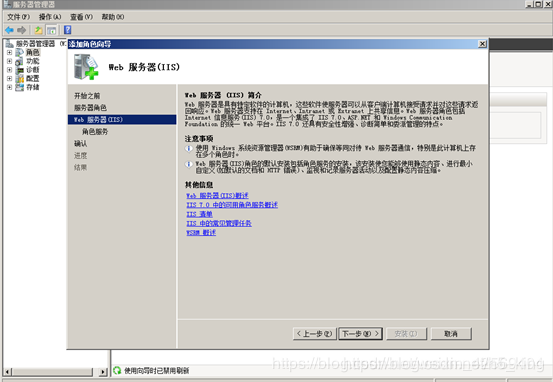Select the 诊断 label in console tree
This screenshot has height=382, width=553.
pos(33,70)
